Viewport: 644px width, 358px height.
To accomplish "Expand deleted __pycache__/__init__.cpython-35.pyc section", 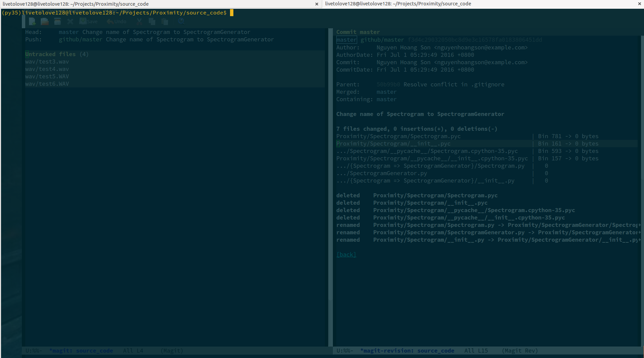I will coord(451,217).
